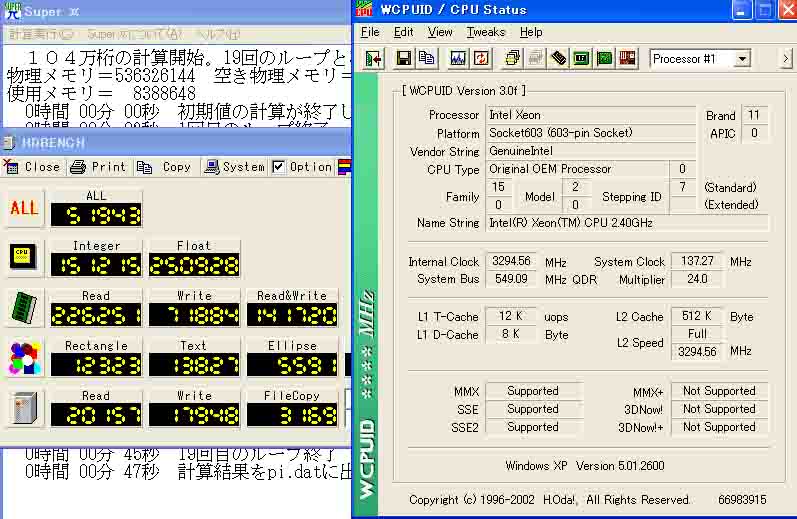The image size is (797, 519).
Task: Click the stacked windows icon in WCPUID toolbar
Action: coord(512,59)
